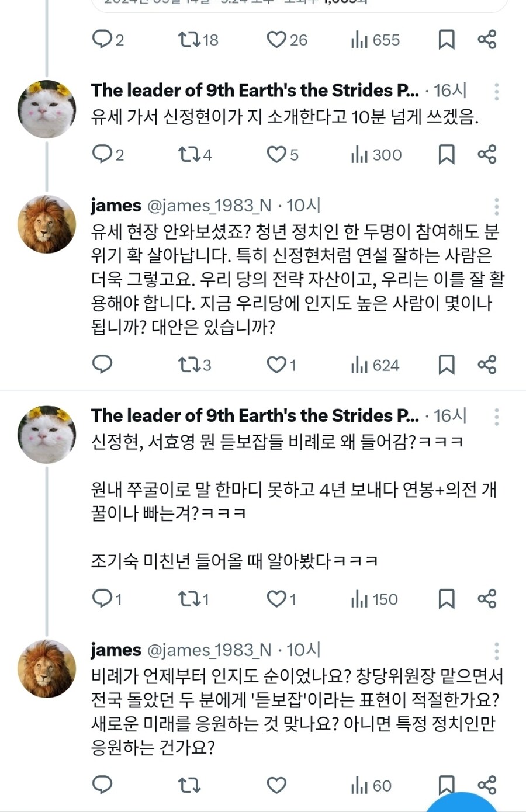Open the three-dot menu on james's first reply

pyautogui.click(x=496, y=206)
